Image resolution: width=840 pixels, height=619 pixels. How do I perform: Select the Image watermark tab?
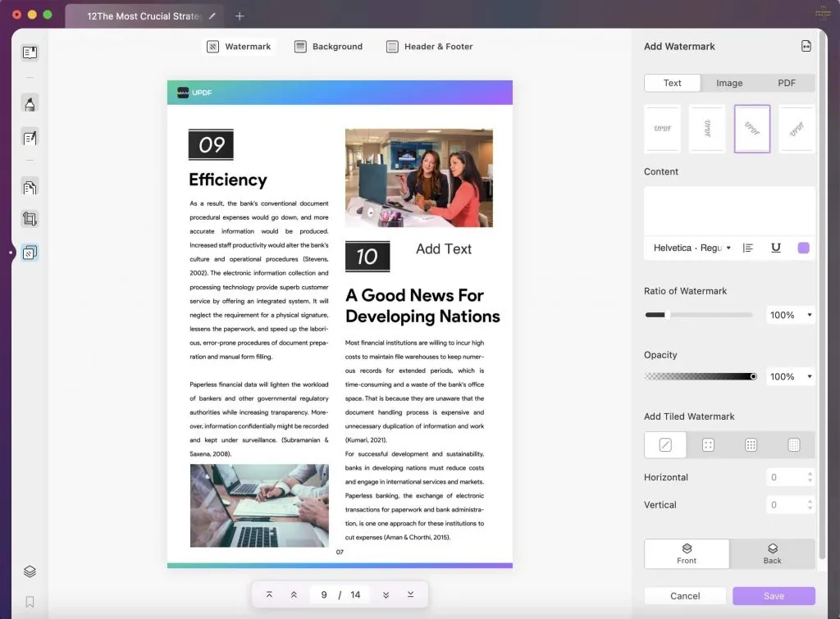[729, 83]
